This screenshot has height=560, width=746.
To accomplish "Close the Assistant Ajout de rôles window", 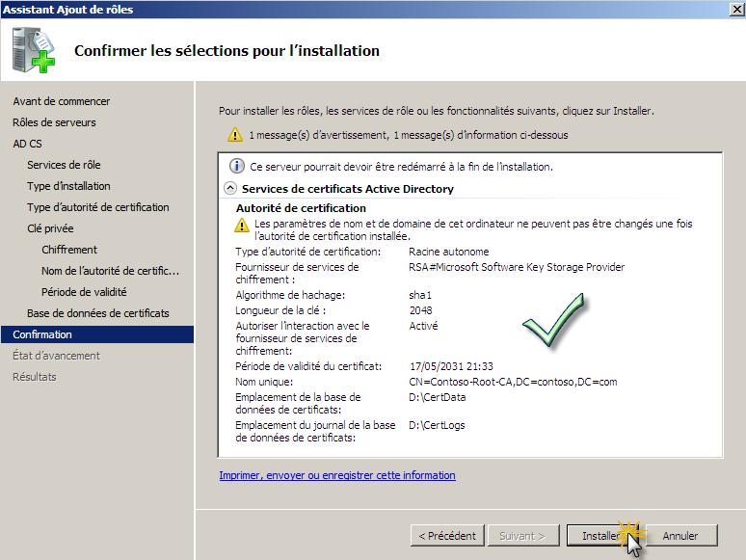I will click(x=737, y=9).
